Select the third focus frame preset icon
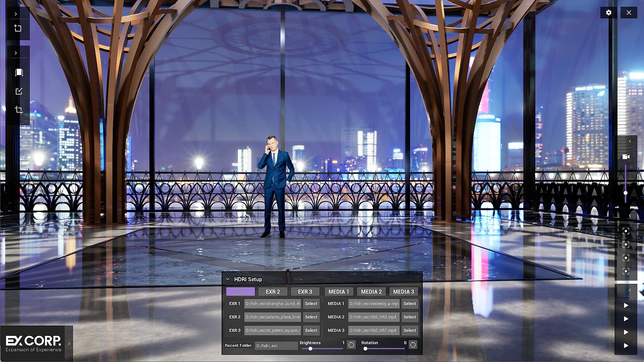Viewport: 644px width, 362px height. [626, 258]
